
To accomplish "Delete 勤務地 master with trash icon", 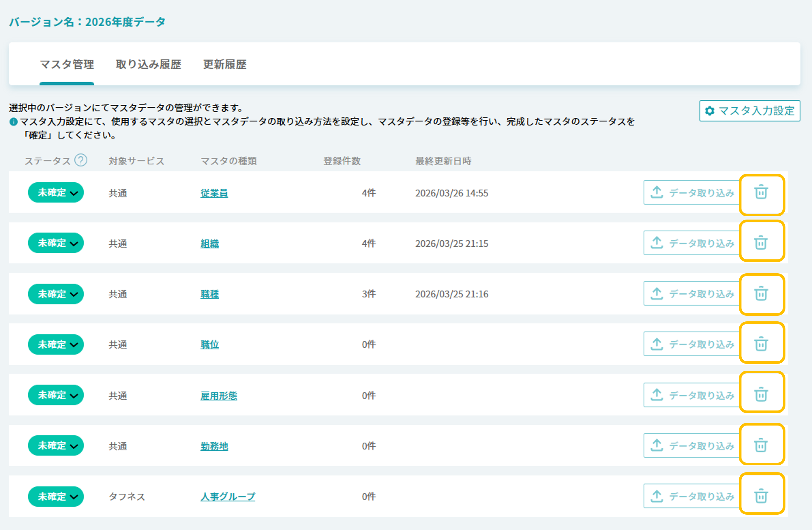I will [761, 445].
